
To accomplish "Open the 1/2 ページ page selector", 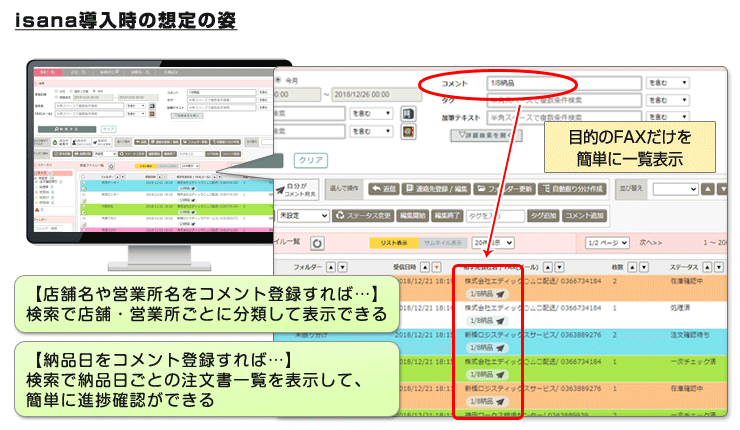I will pyautogui.click(x=607, y=243).
